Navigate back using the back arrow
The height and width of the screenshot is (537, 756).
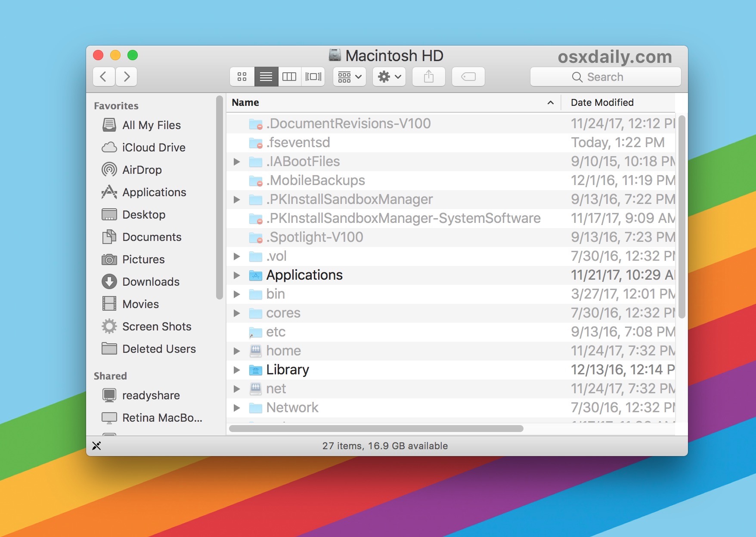pos(103,77)
